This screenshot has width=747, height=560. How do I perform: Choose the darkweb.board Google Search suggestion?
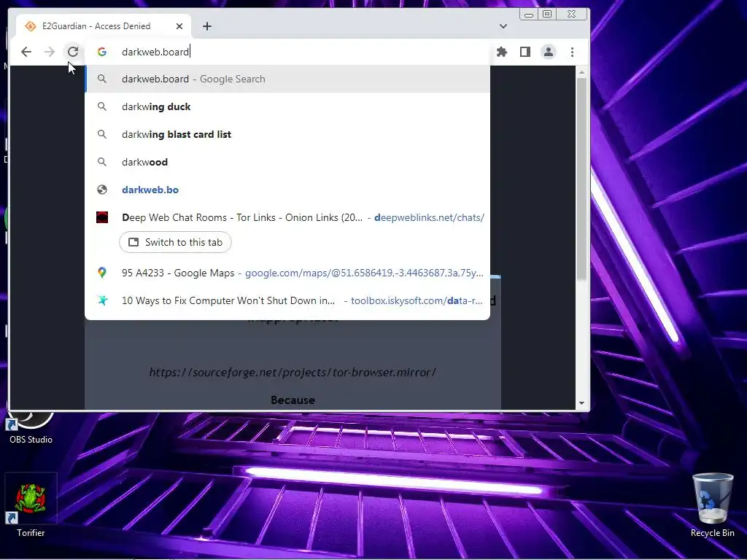coord(287,79)
